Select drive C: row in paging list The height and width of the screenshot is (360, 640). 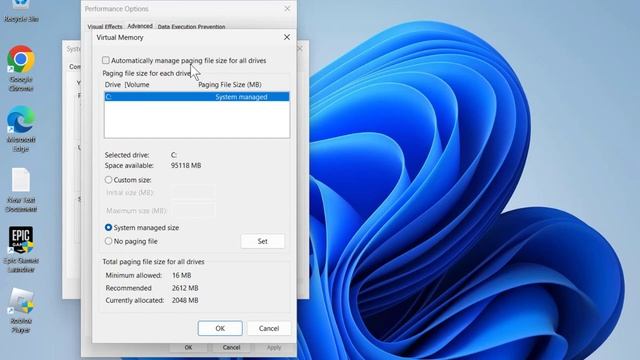[197, 97]
